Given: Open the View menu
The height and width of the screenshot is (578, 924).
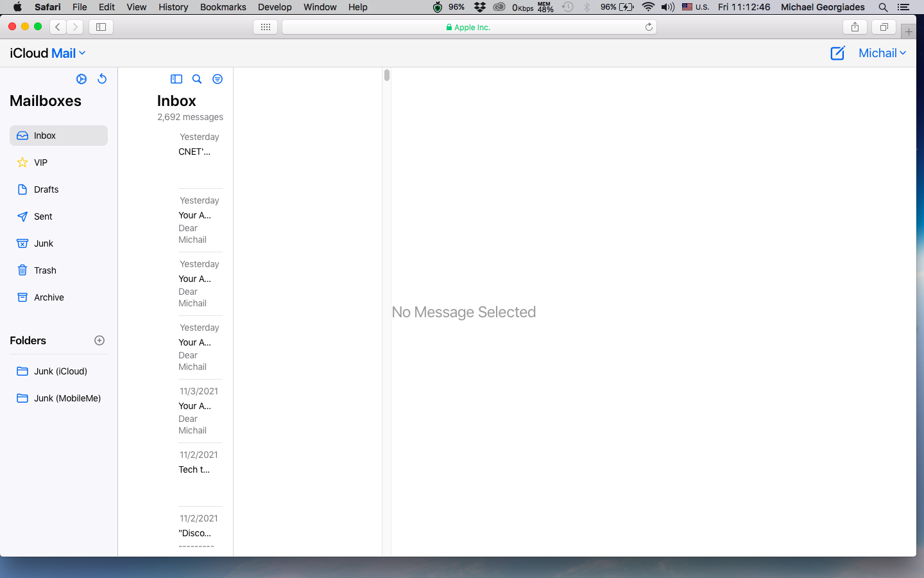Looking at the screenshot, I should pos(137,7).
